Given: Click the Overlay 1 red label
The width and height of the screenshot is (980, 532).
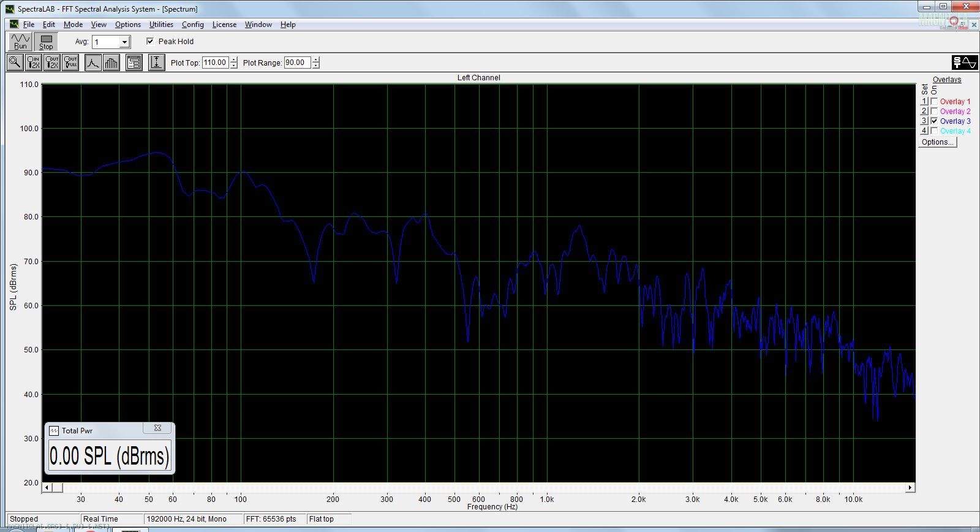Looking at the screenshot, I should 955,102.
